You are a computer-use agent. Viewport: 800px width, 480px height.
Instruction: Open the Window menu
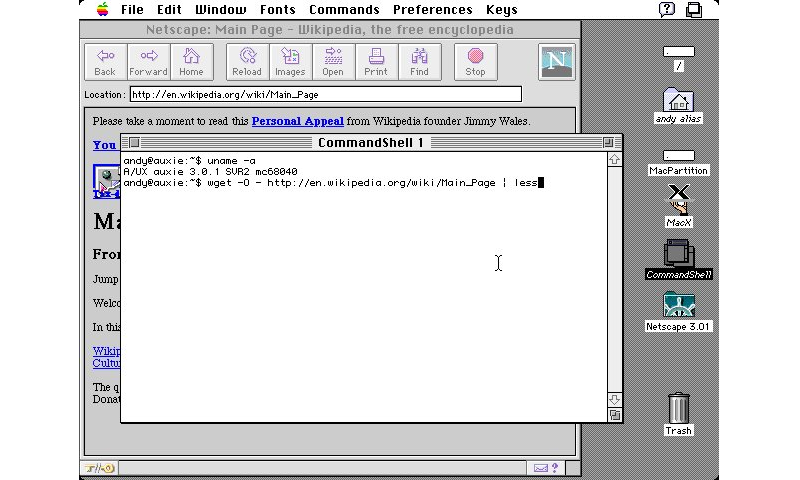pyautogui.click(x=220, y=10)
